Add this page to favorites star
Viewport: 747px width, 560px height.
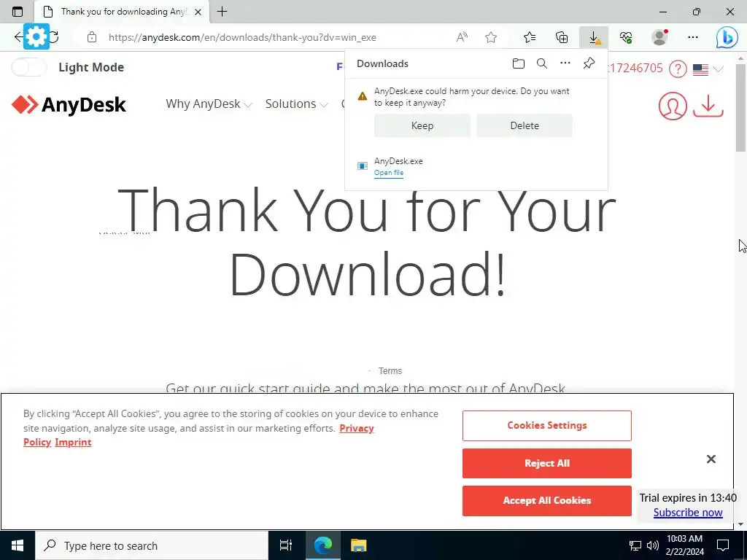[491, 37]
